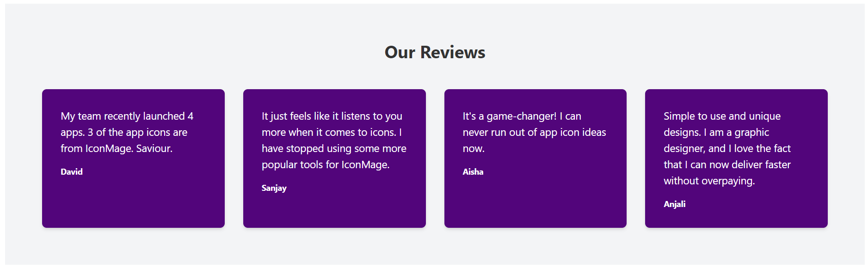Click text "without overpaying."
868x268 pixels.
tap(709, 181)
